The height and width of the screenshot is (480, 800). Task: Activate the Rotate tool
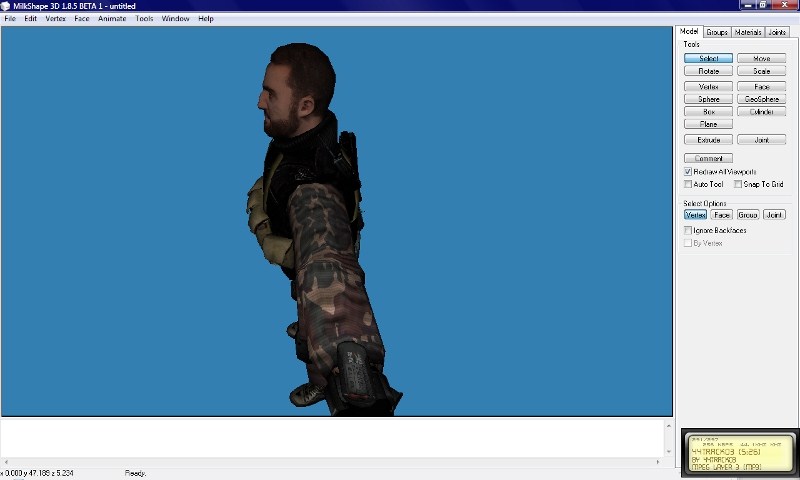708,71
